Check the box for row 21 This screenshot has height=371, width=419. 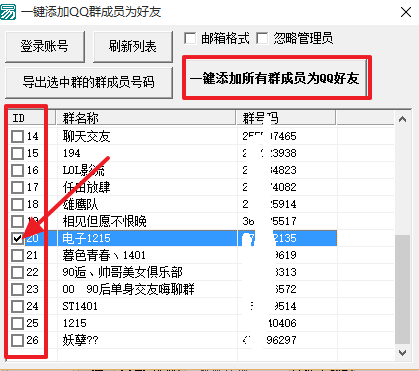[17, 255]
